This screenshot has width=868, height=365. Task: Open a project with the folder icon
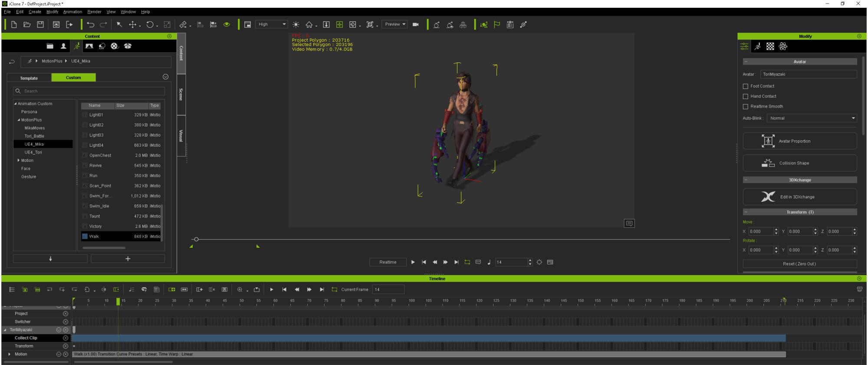(x=27, y=25)
